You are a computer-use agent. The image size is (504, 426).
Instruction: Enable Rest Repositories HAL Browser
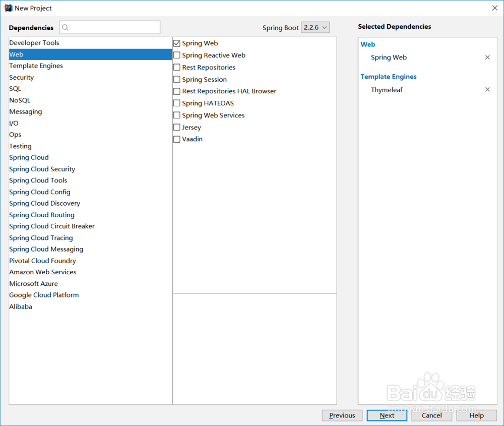click(x=177, y=91)
